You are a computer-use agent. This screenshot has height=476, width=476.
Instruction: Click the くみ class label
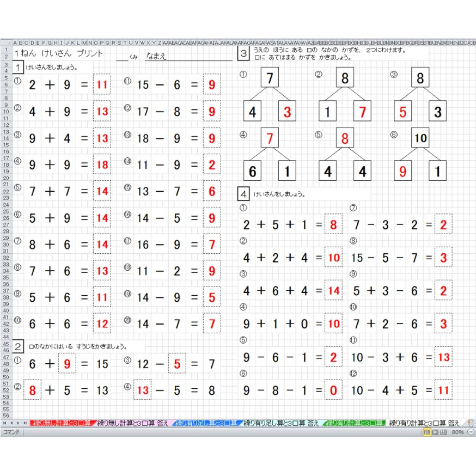[133, 57]
